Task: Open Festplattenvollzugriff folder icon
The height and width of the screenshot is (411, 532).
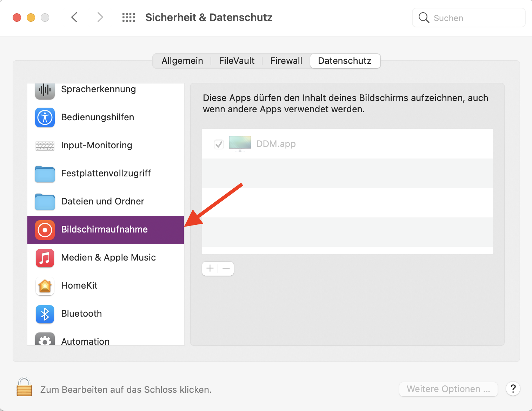Action: point(45,174)
